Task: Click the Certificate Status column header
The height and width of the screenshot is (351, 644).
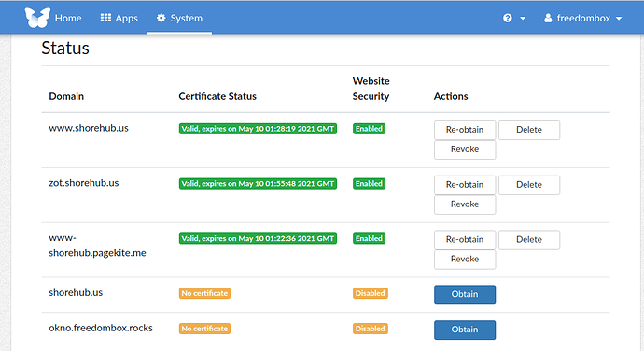Action: point(217,96)
